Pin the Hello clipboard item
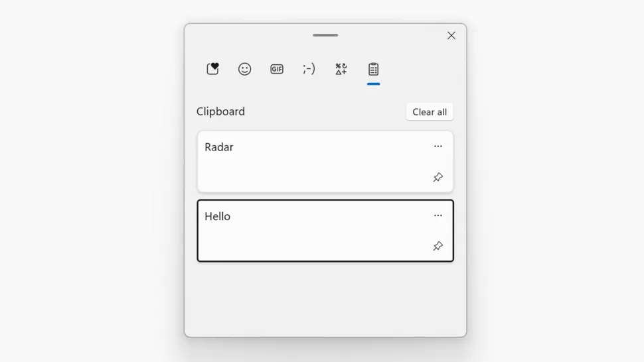The image size is (644, 362). point(438,246)
